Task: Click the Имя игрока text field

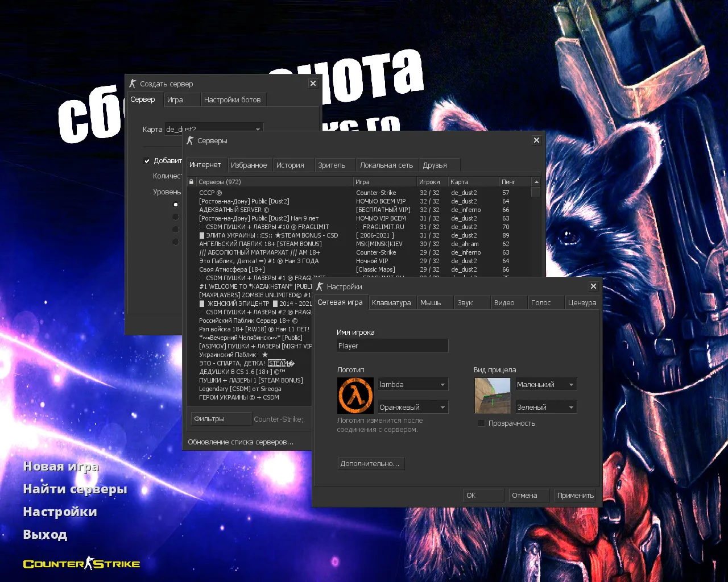Action: (x=392, y=346)
